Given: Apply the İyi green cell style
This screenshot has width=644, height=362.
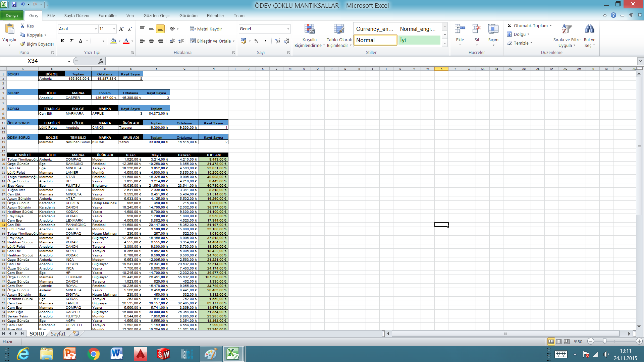Looking at the screenshot, I should (419, 40).
